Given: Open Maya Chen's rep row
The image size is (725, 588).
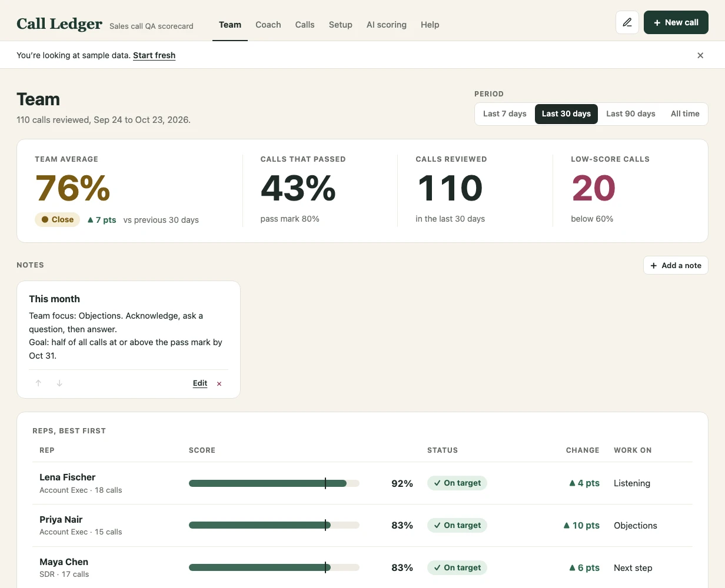Looking at the screenshot, I should pos(362,567).
